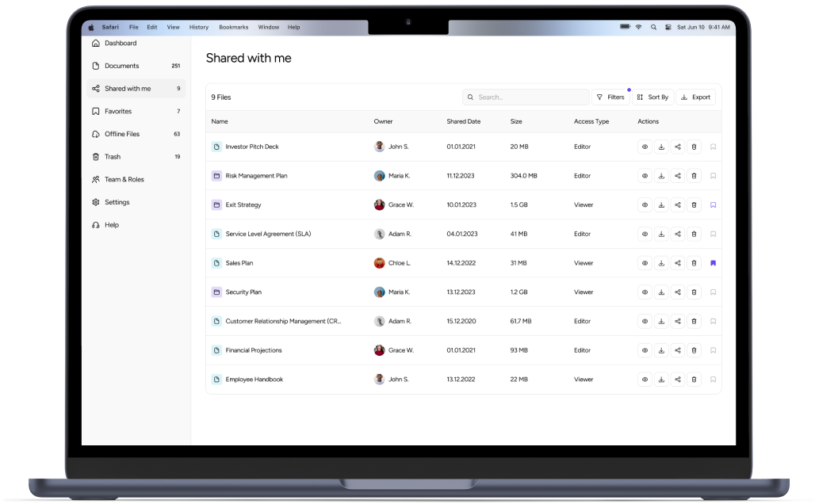Open the Investor Pitch Deck file name

tap(252, 147)
